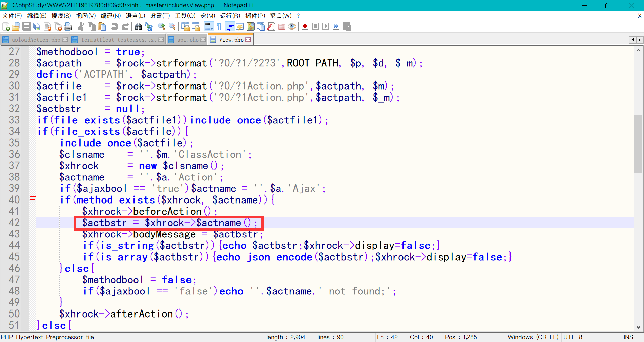Toggle show all characters pilcrow icon
Viewport: 644px width, 342px height.
219,26
